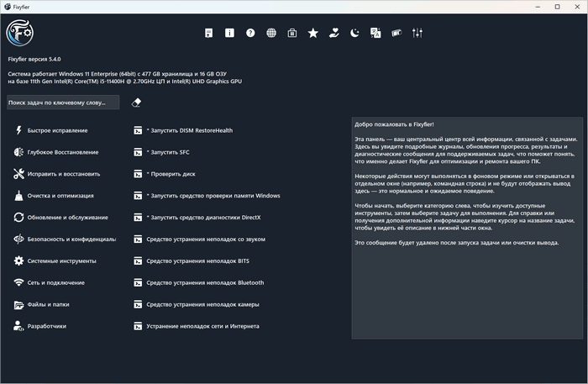Click the save/export log icon in the top toolbar
Image resolution: width=588 pixels, height=384 pixels.
point(209,33)
